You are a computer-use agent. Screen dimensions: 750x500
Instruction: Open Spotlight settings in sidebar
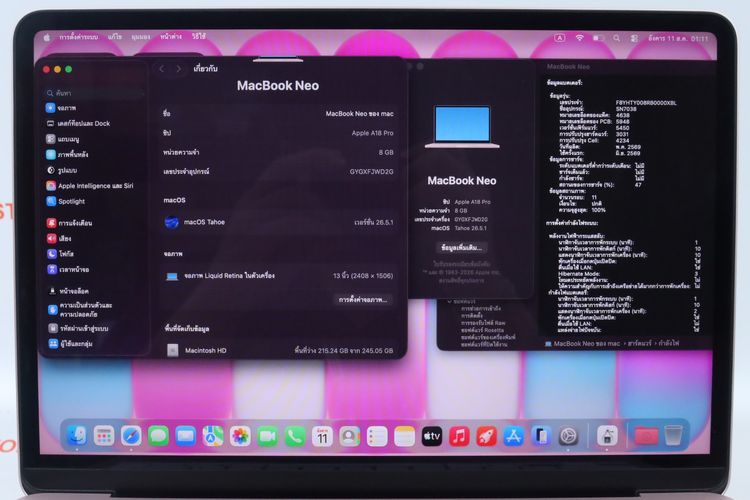(66, 201)
